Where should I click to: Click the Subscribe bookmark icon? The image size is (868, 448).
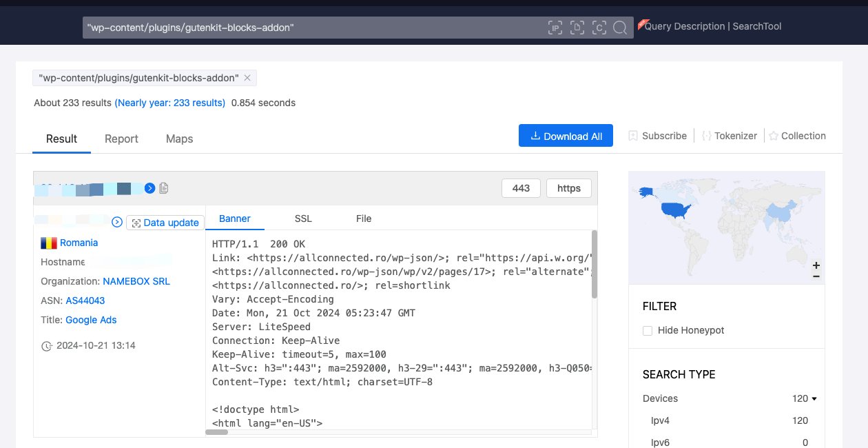pos(633,136)
